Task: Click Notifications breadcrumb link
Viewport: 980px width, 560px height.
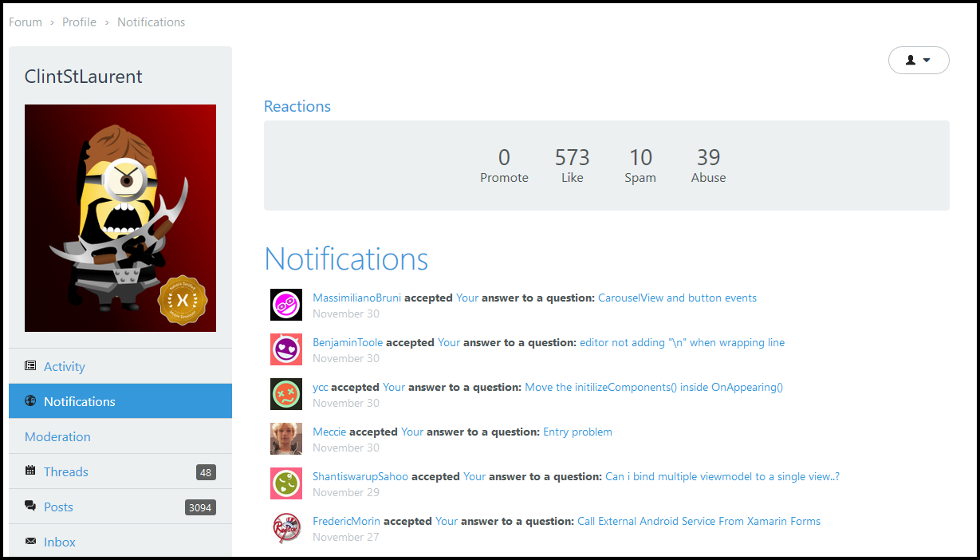Action: tap(152, 22)
